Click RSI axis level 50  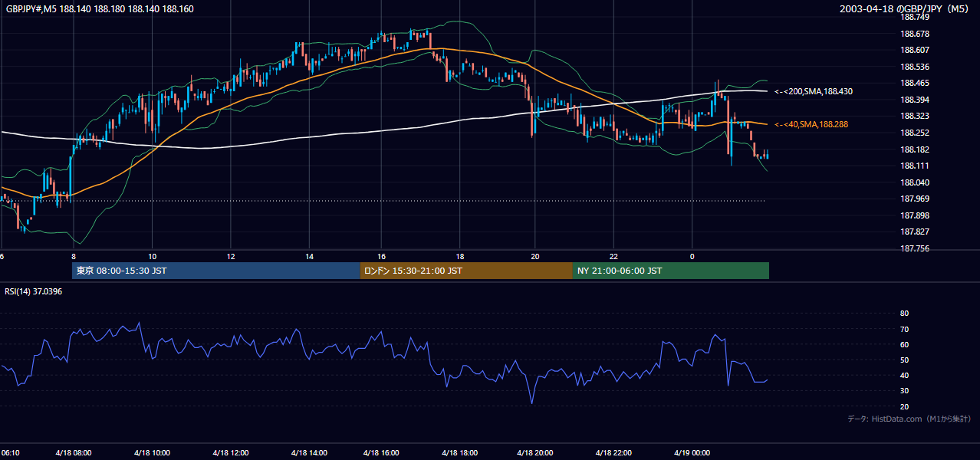point(904,360)
